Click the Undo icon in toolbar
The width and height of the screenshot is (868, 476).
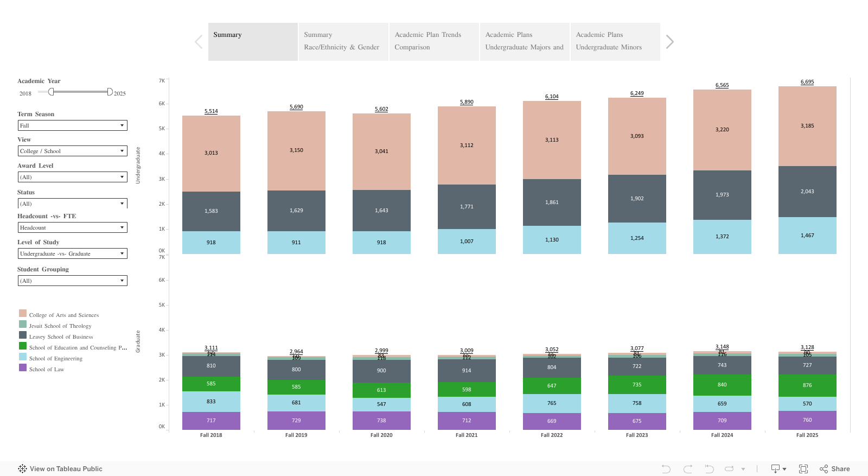coord(666,469)
